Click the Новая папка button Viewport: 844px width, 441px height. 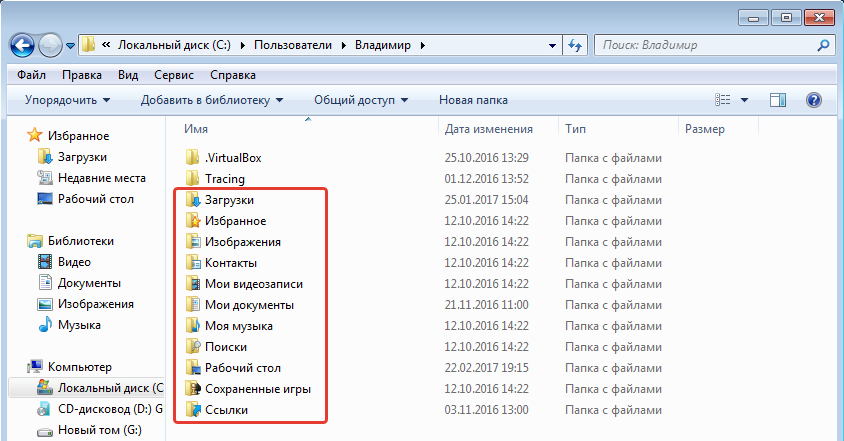pos(473,100)
